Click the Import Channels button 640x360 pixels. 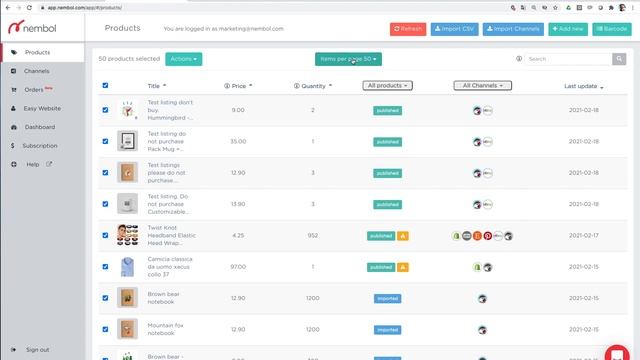[x=513, y=29]
